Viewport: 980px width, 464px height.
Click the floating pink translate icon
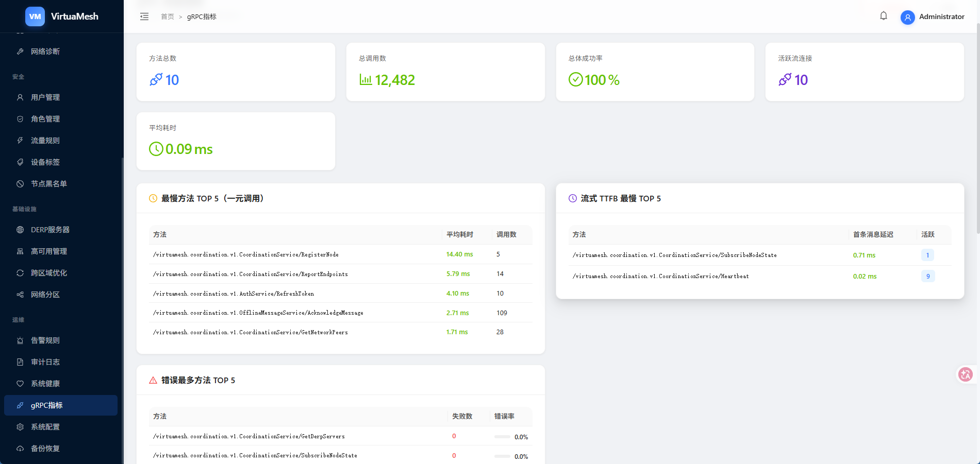point(966,374)
